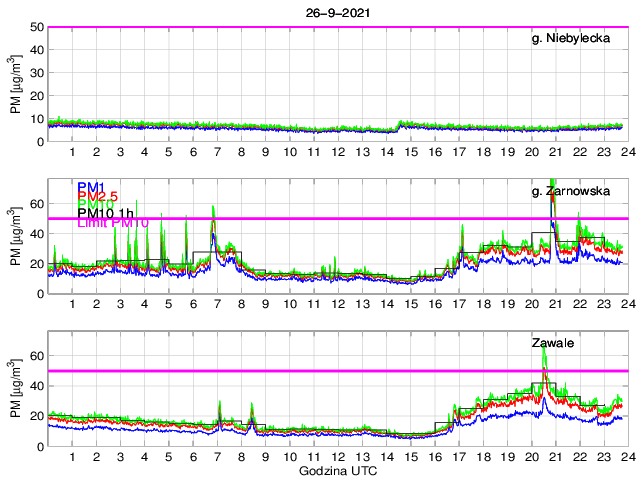The height and width of the screenshot is (480, 640).
Task: Click the blue PM1 legend entry
Action: click(x=92, y=185)
